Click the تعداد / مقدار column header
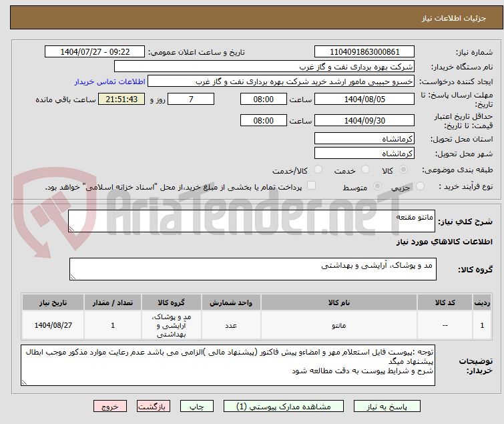Screen dimensions: 504x424 (x=113, y=302)
